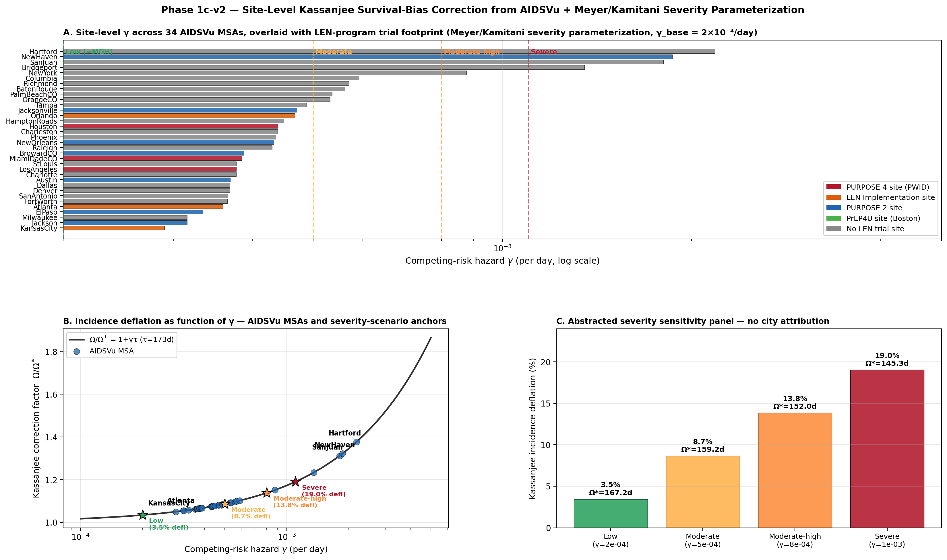Click the 'Hartford' point label in panel B
Image resolution: width=947 pixels, height=560 pixels.
pos(345,433)
